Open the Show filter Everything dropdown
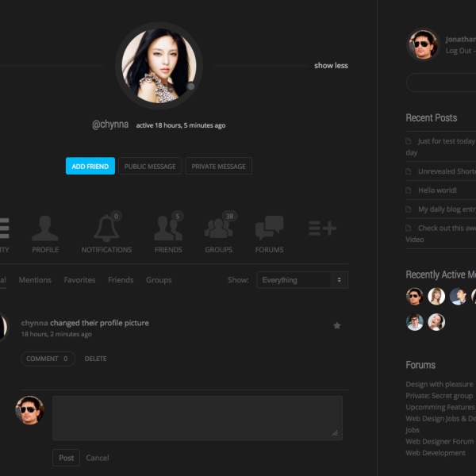 pyautogui.click(x=302, y=280)
